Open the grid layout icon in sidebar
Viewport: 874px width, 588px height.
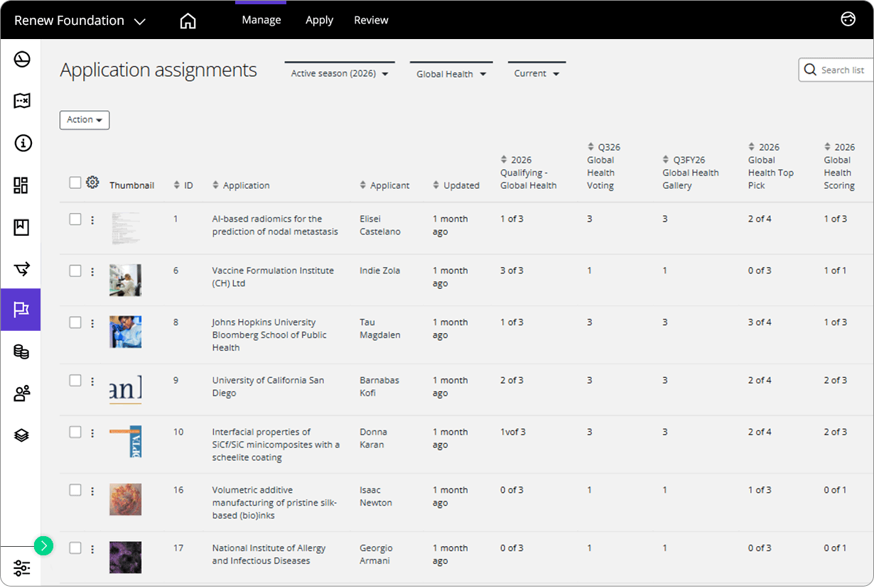click(x=21, y=185)
